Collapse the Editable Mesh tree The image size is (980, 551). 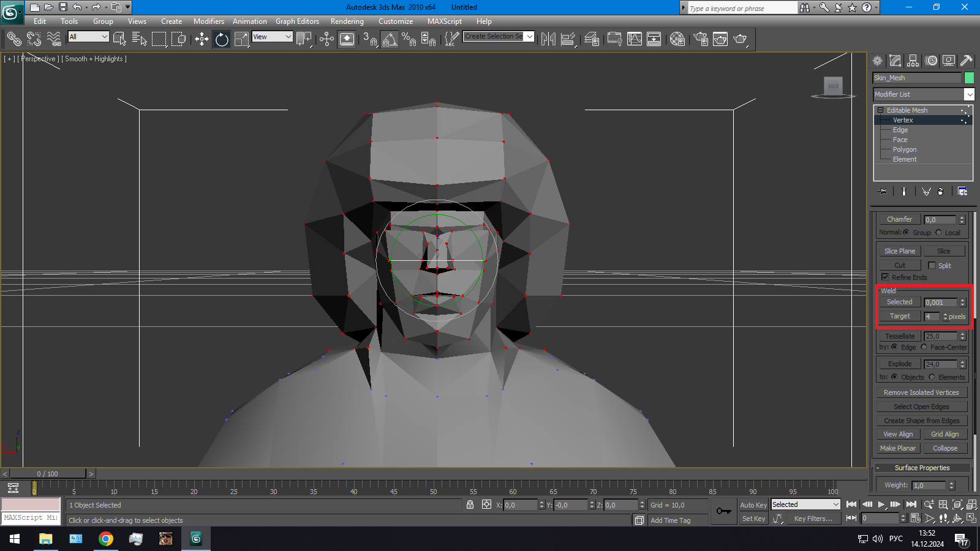tap(881, 110)
